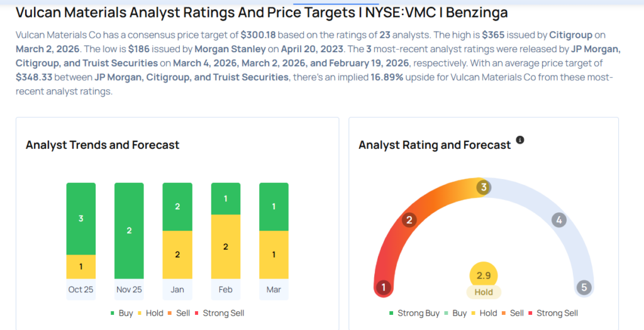This screenshot has height=330, width=644.
Task: Click the Hold label under the 2.9 score
Action: [x=484, y=292]
